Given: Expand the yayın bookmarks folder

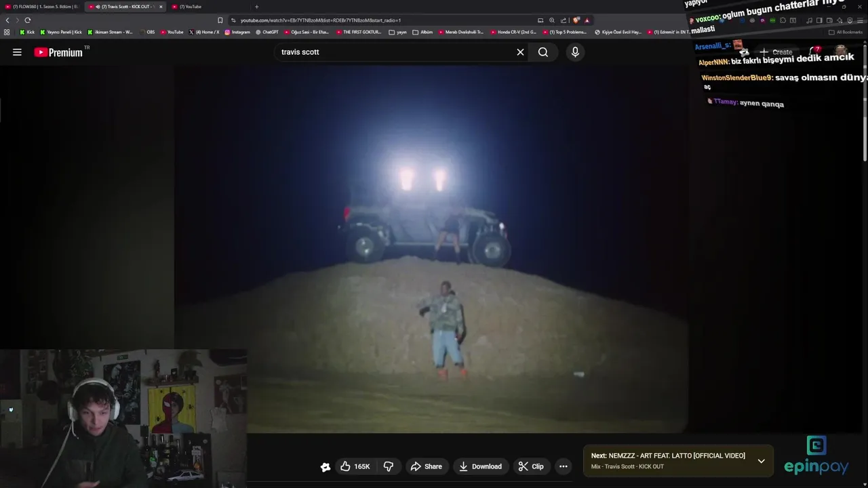Looking at the screenshot, I should pyautogui.click(x=398, y=32).
